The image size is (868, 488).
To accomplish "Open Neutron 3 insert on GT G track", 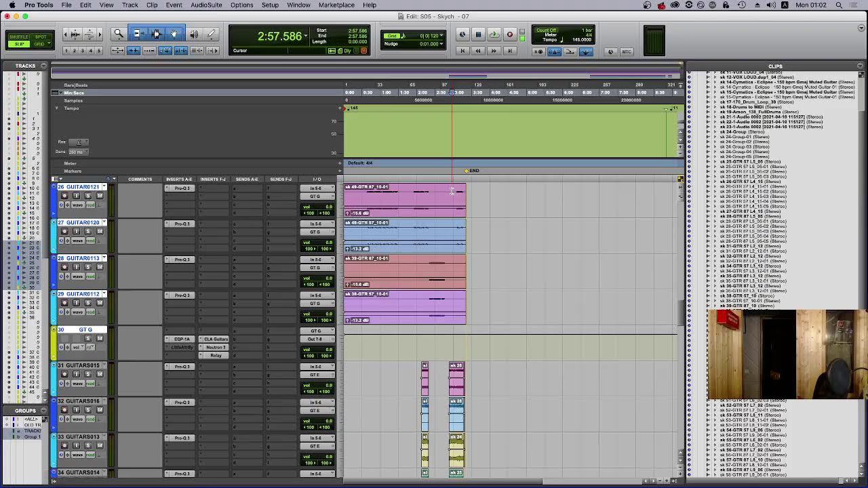I will tap(214, 347).
